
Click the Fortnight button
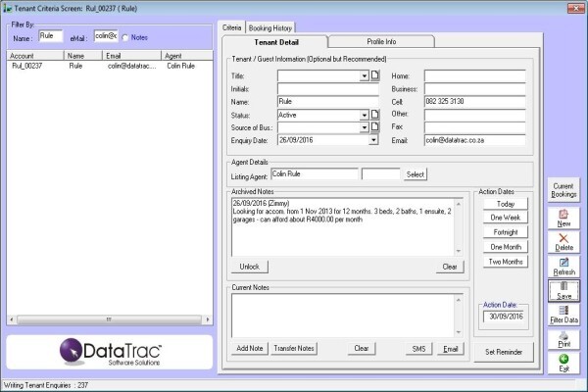coord(506,232)
